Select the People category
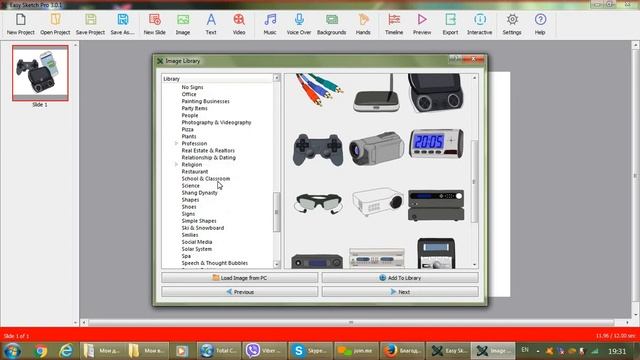640x360 pixels. click(190, 116)
